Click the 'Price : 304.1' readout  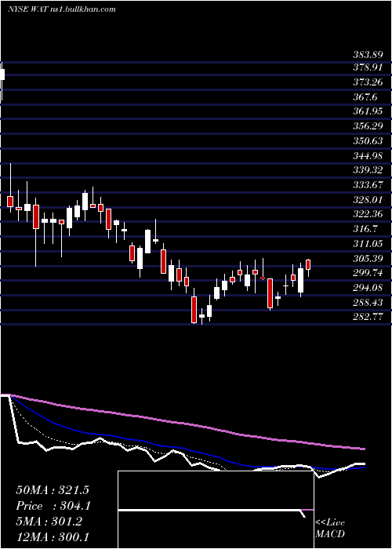click(53, 506)
